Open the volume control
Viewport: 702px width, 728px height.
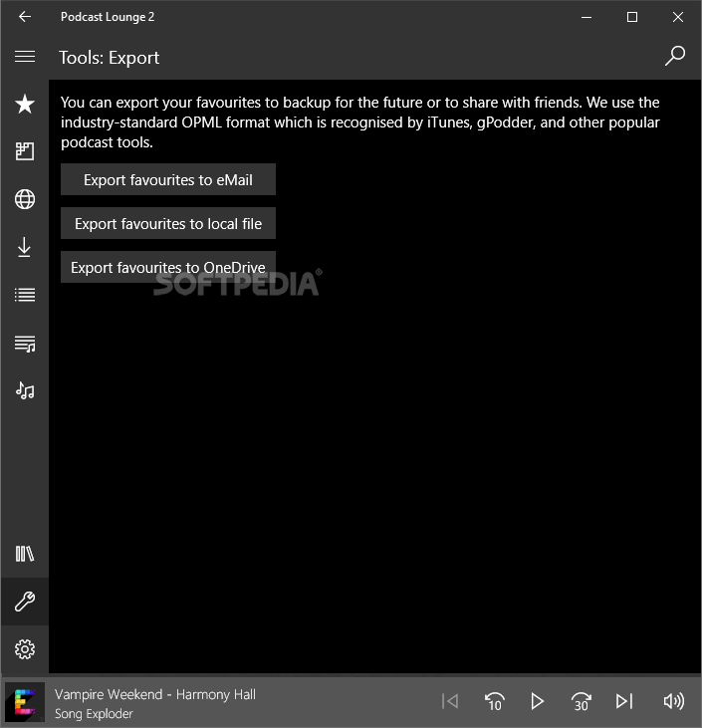coord(674,701)
